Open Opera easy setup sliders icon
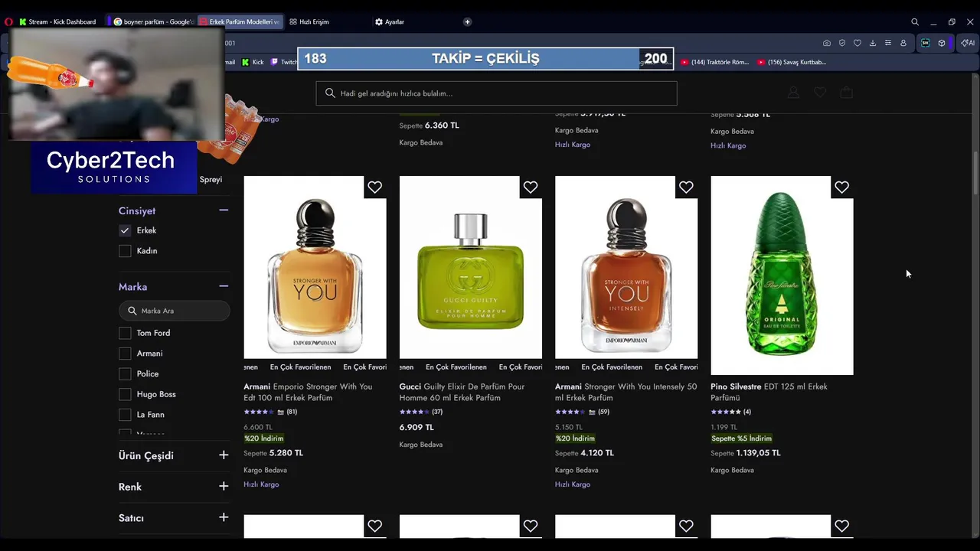The width and height of the screenshot is (980, 551). pyautogui.click(x=887, y=43)
